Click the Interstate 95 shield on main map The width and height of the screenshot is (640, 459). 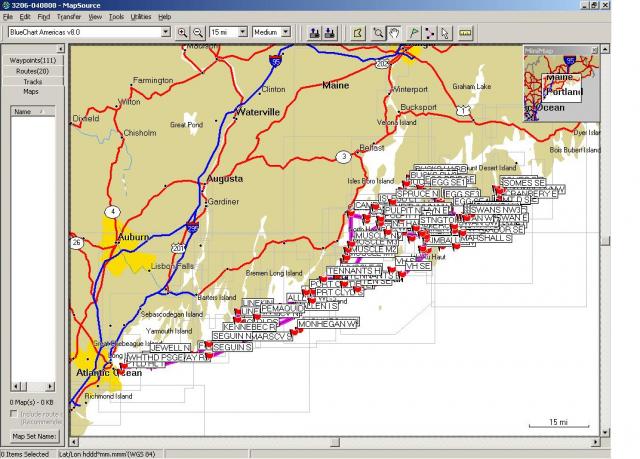pyautogui.click(x=276, y=61)
